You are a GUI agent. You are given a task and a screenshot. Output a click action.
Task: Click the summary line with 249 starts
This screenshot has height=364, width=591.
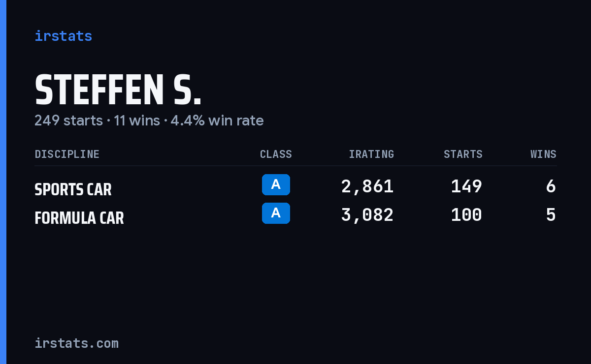(x=149, y=121)
